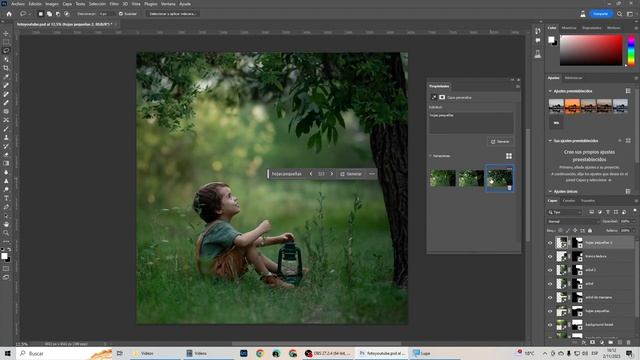Select the Gradient tool
The image size is (640, 360).
tap(6, 163)
